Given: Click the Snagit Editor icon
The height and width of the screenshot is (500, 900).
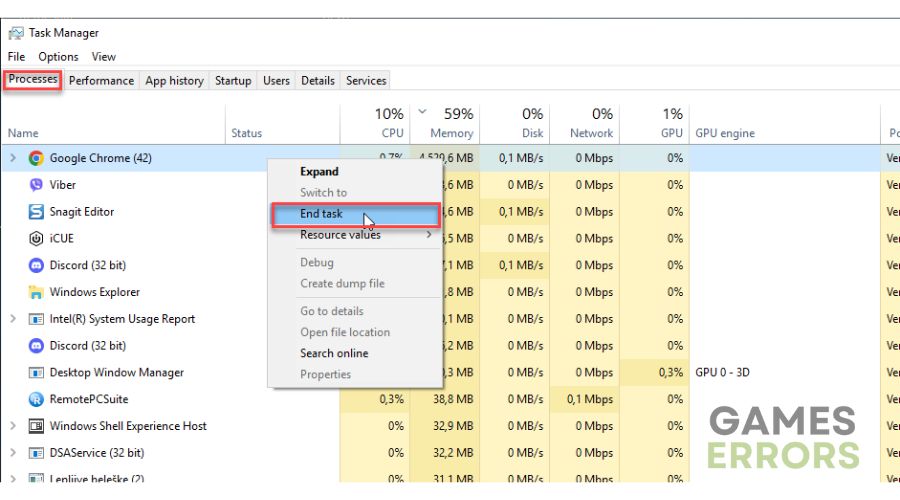Looking at the screenshot, I should (36, 212).
